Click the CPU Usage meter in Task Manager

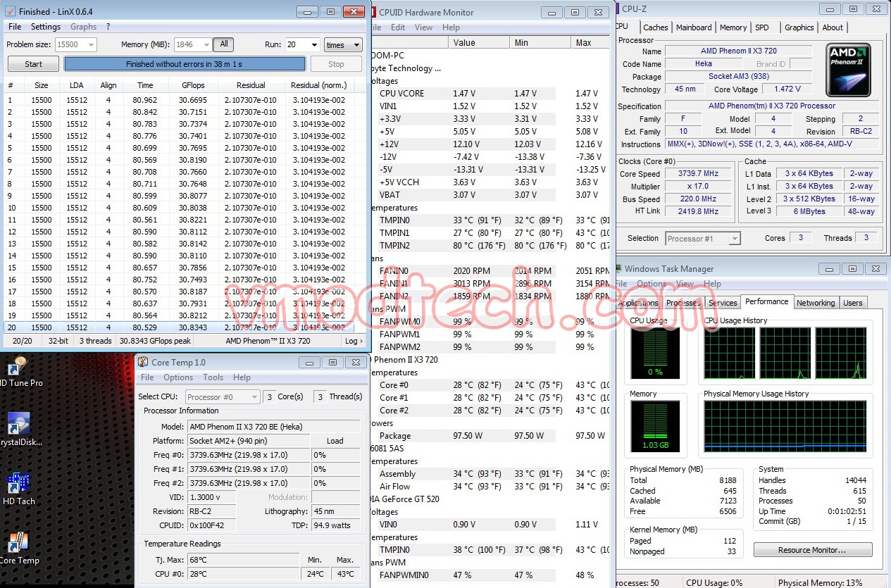tap(655, 353)
